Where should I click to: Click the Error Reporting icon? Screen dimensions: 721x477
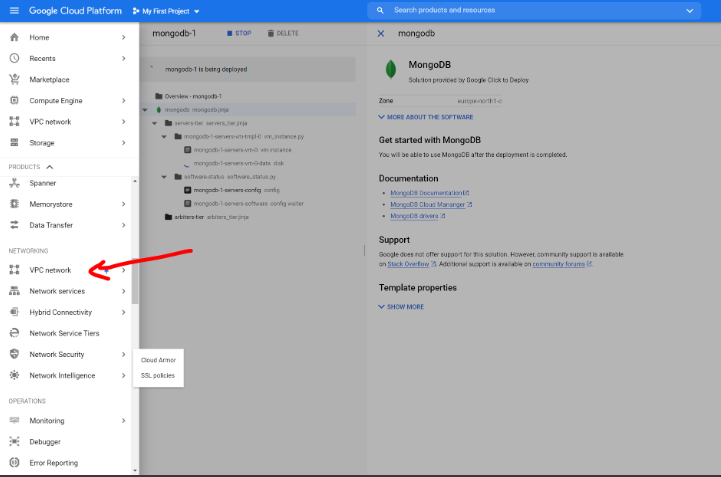pos(14,463)
